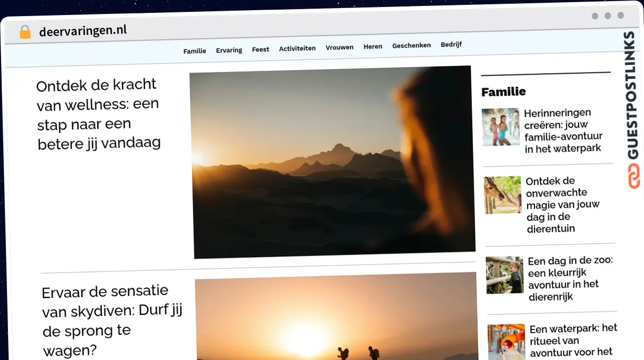Click the child at zoo fence thumbnail
644x360 pixels.
pos(505,275)
